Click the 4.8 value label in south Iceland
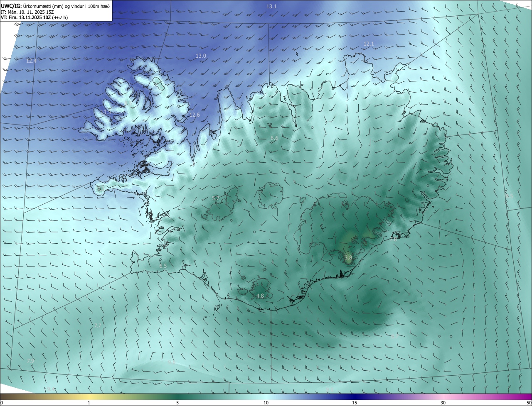Screen dimensions: 532x406 (260, 296)
